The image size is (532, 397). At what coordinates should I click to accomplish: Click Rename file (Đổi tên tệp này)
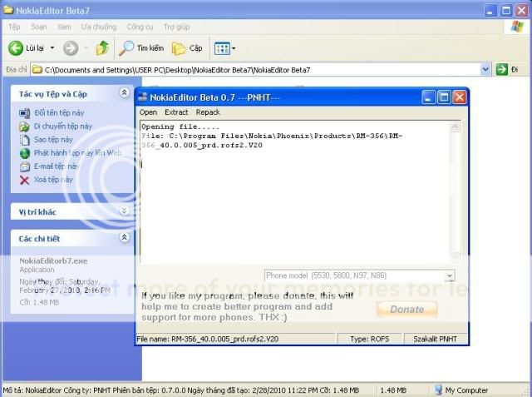coord(25,112)
